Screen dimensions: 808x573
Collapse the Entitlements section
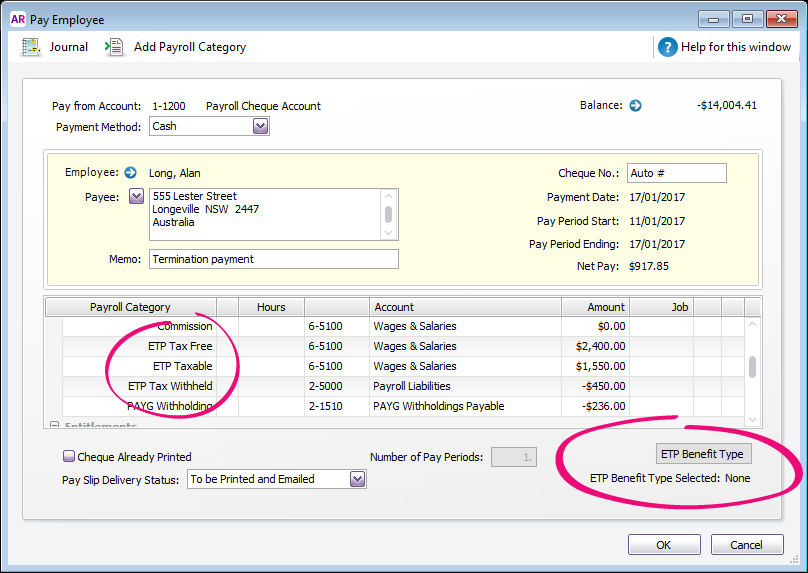[x=54, y=425]
